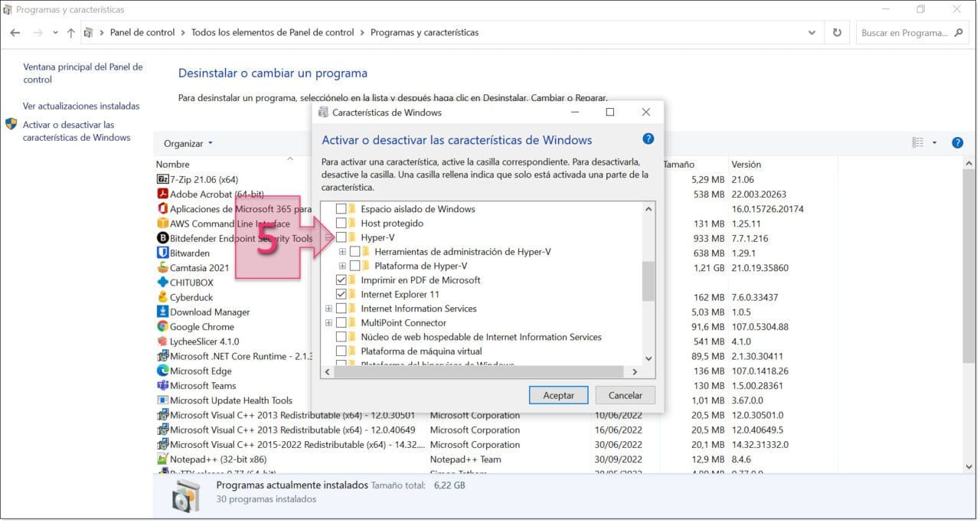Click the features list vertical scrollbar thumb

(x=648, y=281)
